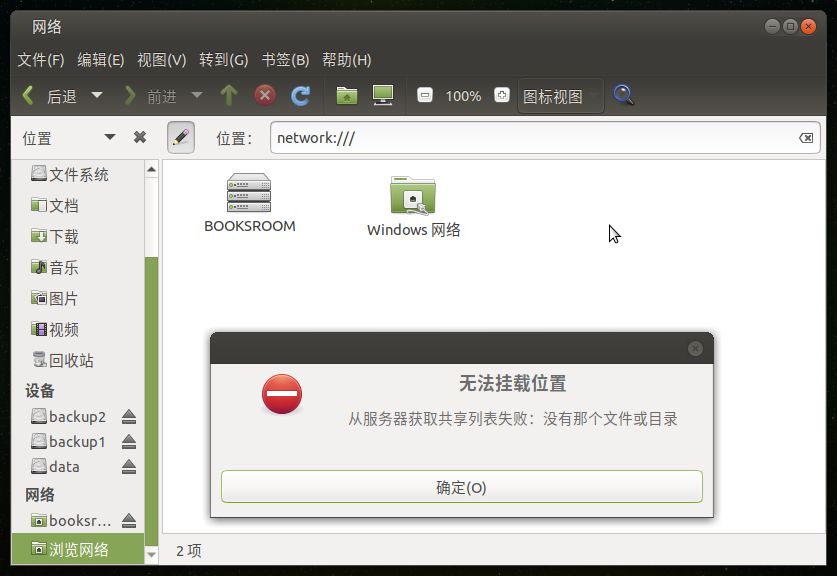Screen dimensions: 837x576
Task: Zoom out with the minus icon
Action: click(x=425, y=96)
